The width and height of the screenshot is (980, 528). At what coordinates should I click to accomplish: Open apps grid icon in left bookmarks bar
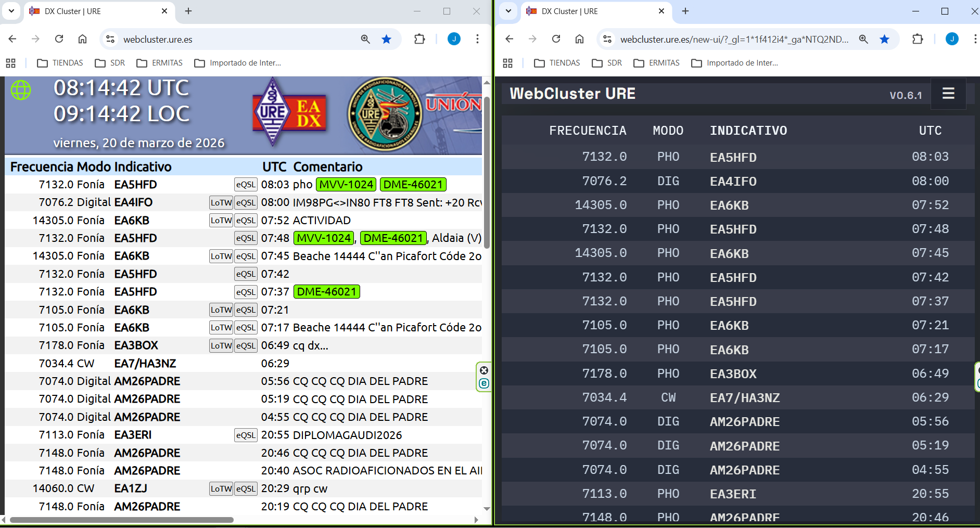click(x=11, y=63)
